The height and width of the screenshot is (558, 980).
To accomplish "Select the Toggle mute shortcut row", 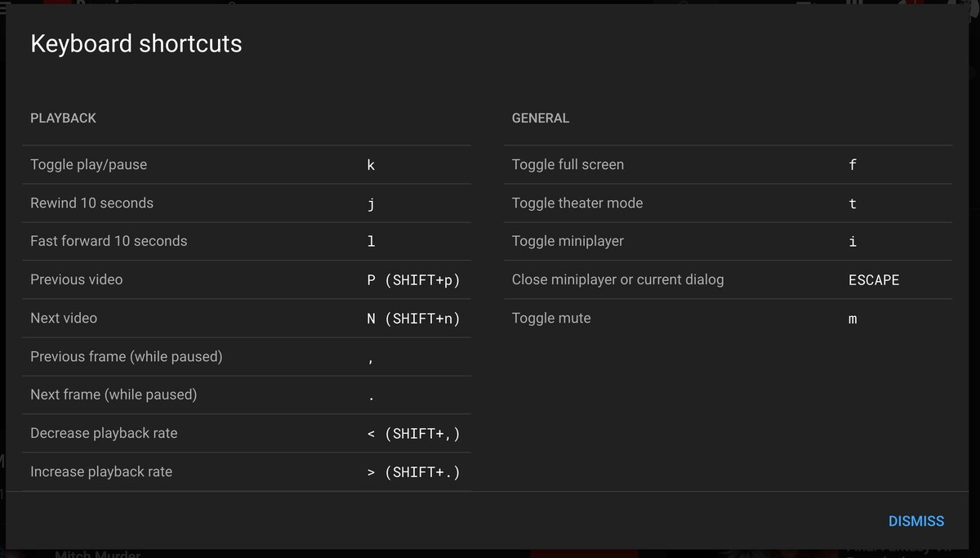I will (728, 319).
